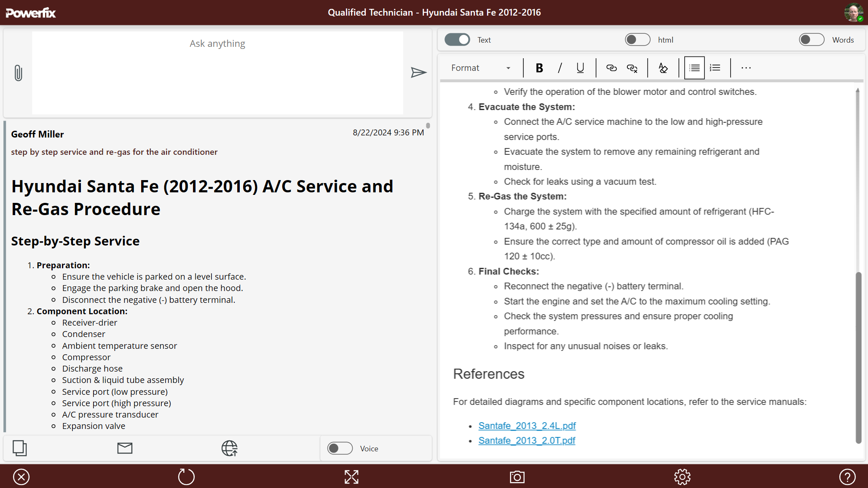Click the expand fullscreen arrows icon

[351, 477]
